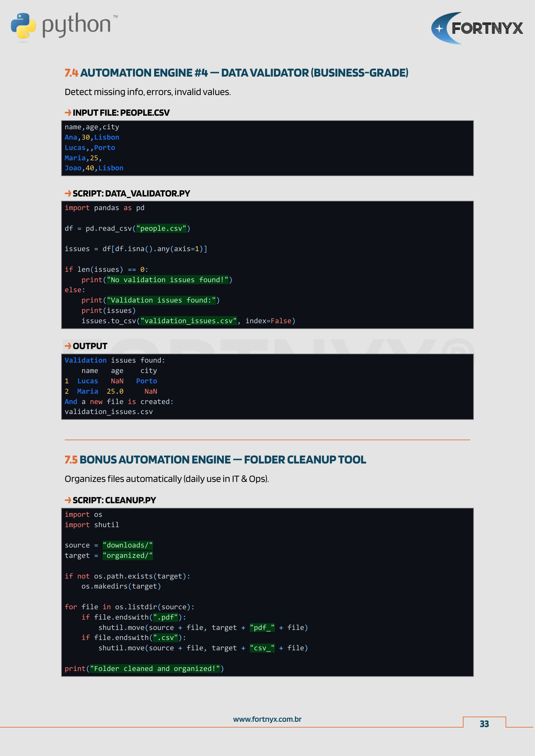Image resolution: width=535 pixels, height=756 pixels.
Task: Click the Lucas row in the output table
Action: [x=111, y=381]
